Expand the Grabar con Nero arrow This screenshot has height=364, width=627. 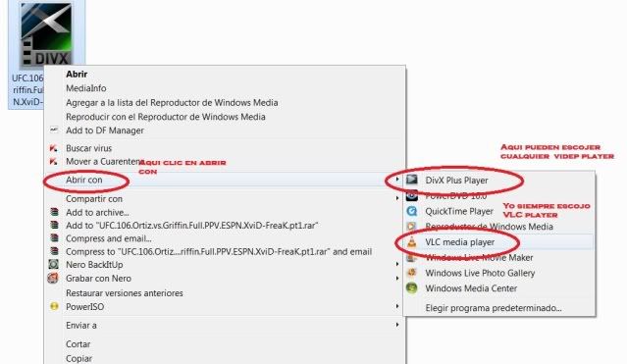pos(397,278)
